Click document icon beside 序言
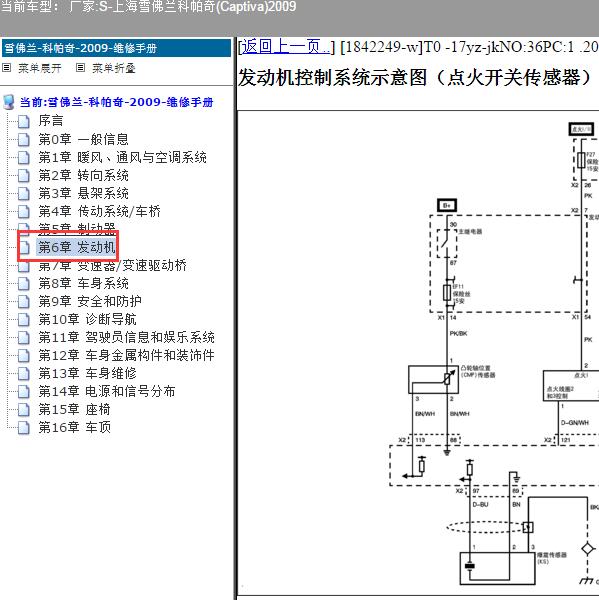Image resolution: width=599 pixels, height=600 pixels. pos(24,121)
